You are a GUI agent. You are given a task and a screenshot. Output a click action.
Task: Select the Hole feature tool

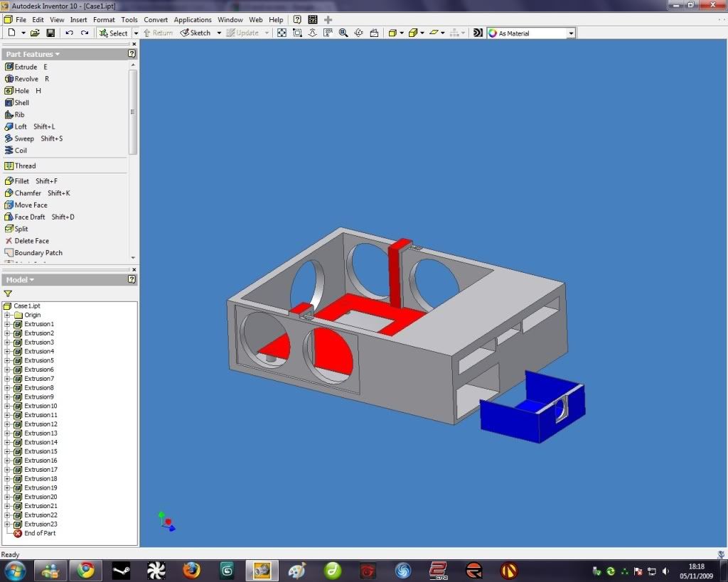point(23,91)
